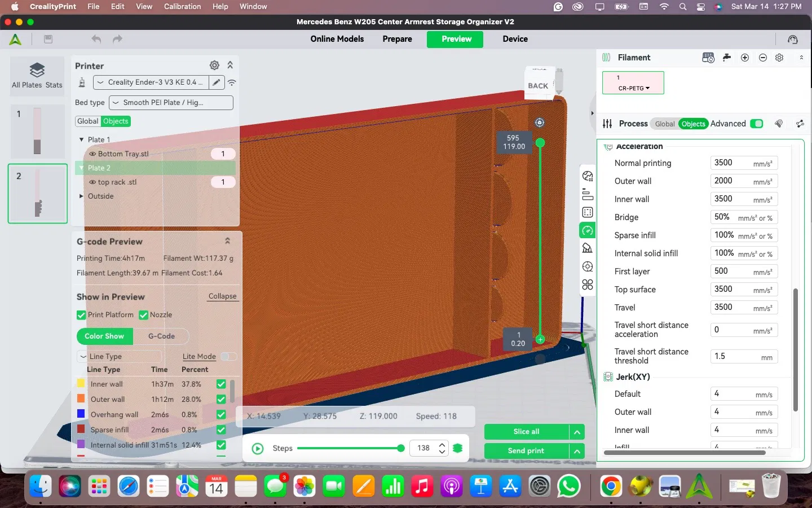The height and width of the screenshot is (508, 812).
Task: Click the green layers icon beside the step counter
Action: pos(458,448)
